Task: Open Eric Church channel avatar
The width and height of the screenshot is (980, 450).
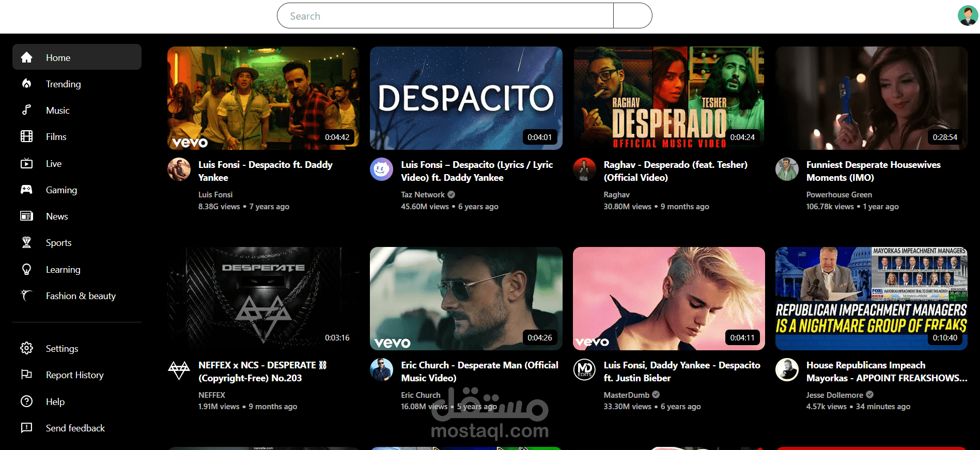Action: (x=381, y=369)
